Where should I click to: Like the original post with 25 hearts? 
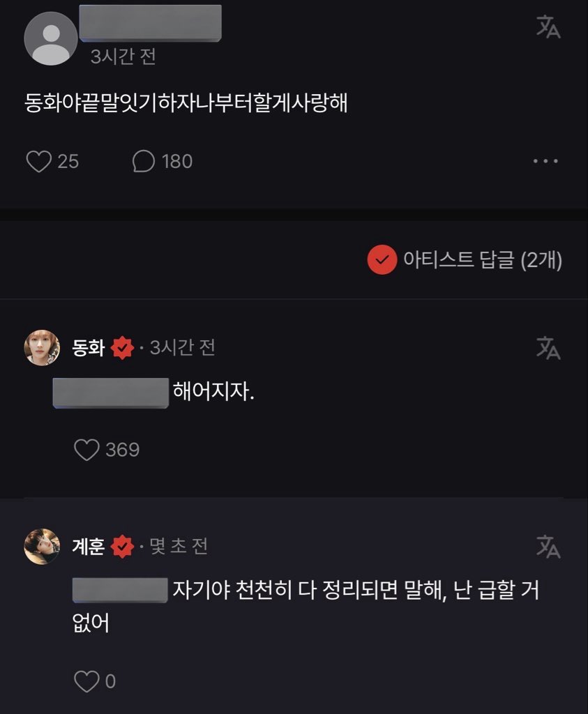pyautogui.click(x=39, y=162)
